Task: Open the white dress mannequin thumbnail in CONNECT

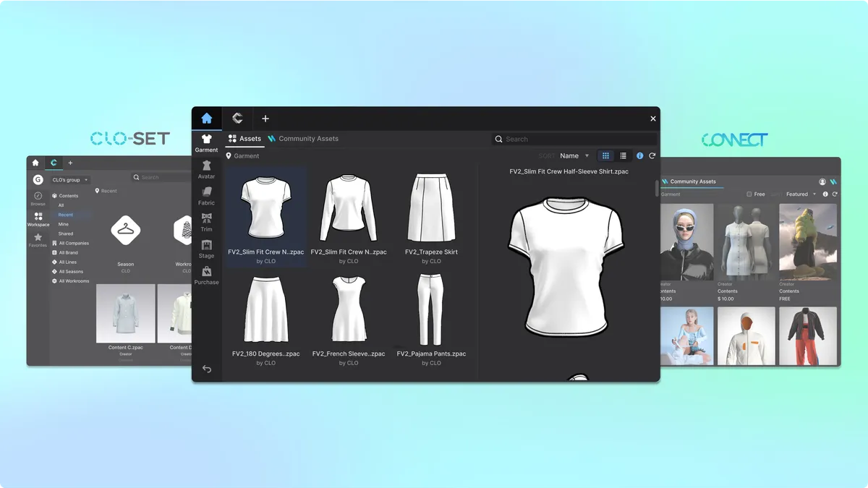Action: point(748,241)
